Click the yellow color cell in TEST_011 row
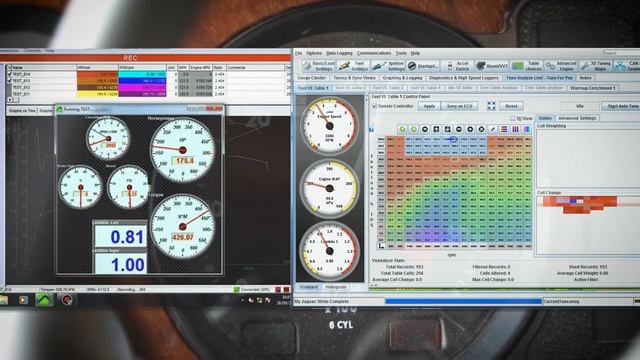This screenshot has width=640, height=360. click(x=98, y=94)
